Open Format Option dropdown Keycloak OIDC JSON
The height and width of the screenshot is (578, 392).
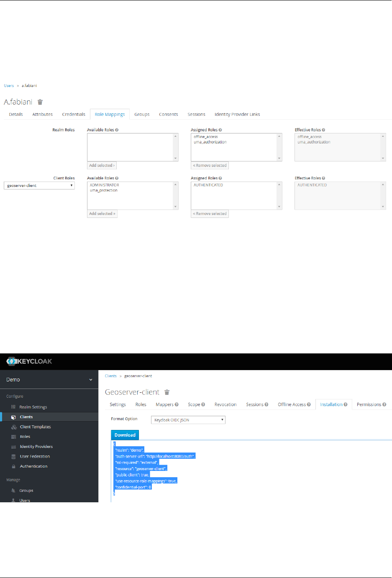tap(188, 420)
